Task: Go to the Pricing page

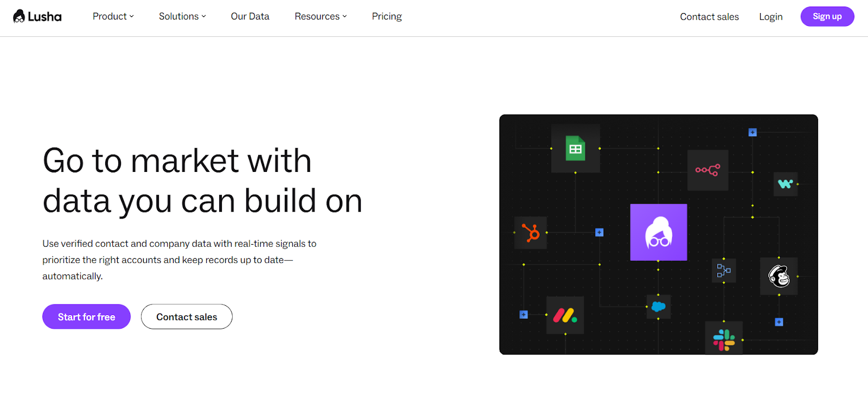Action: pos(387,16)
